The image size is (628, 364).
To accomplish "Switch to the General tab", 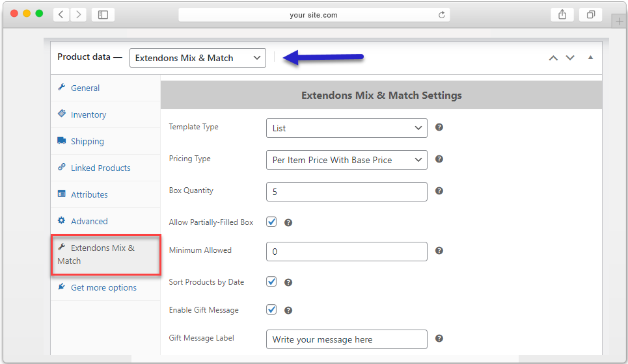I will click(105, 88).
